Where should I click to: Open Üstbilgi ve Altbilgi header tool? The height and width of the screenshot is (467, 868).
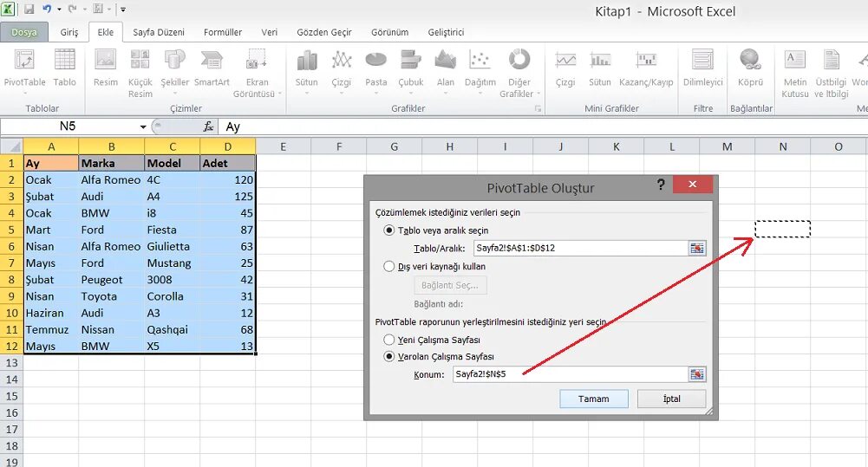pyautogui.click(x=831, y=74)
